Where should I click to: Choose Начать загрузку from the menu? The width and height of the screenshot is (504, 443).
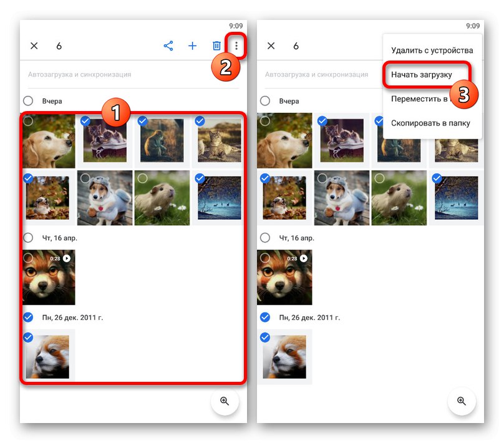422,74
